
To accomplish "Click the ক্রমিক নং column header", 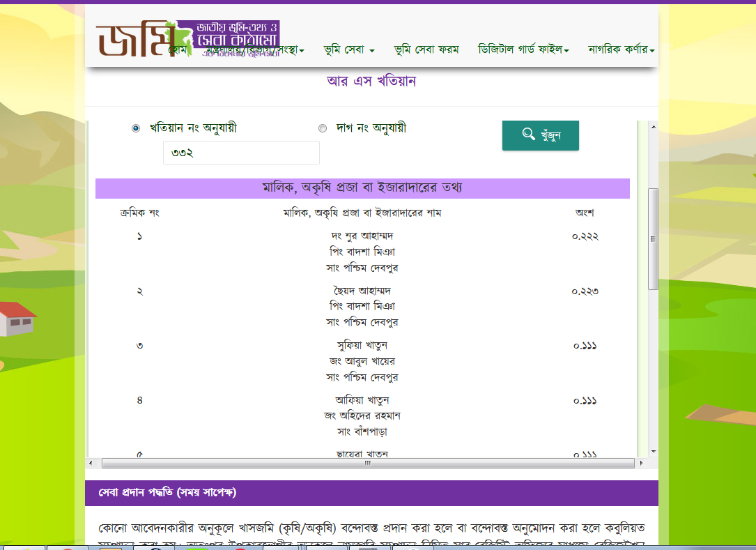I will [x=139, y=213].
